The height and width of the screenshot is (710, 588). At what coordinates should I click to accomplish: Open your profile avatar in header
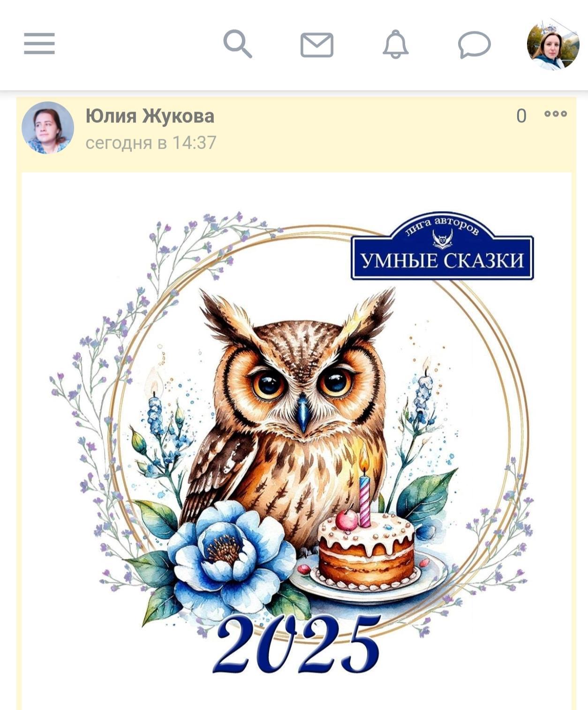(x=553, y=45)
